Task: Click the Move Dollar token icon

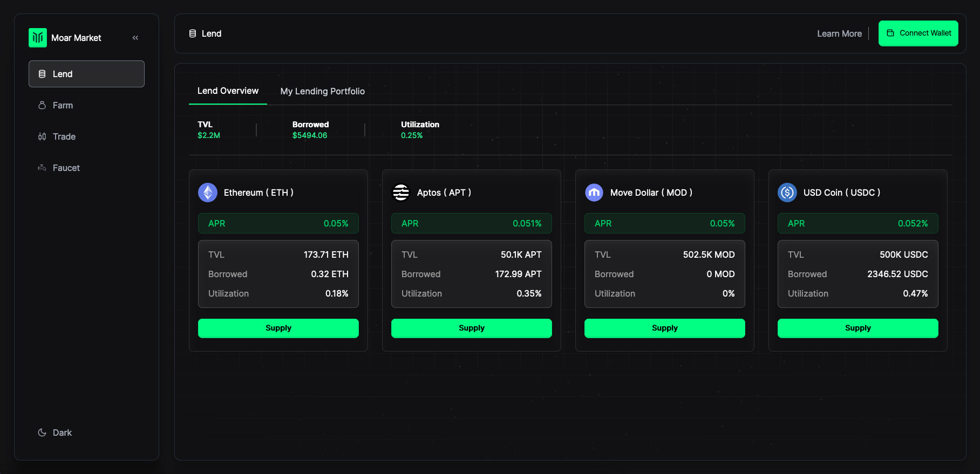Action: 594,193
